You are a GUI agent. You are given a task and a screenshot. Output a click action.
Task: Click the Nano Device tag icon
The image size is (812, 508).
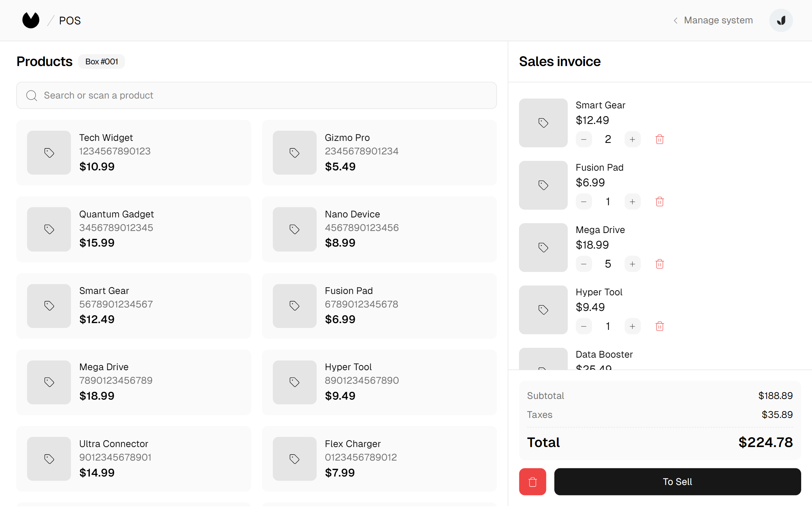click(x=295, y=229)
